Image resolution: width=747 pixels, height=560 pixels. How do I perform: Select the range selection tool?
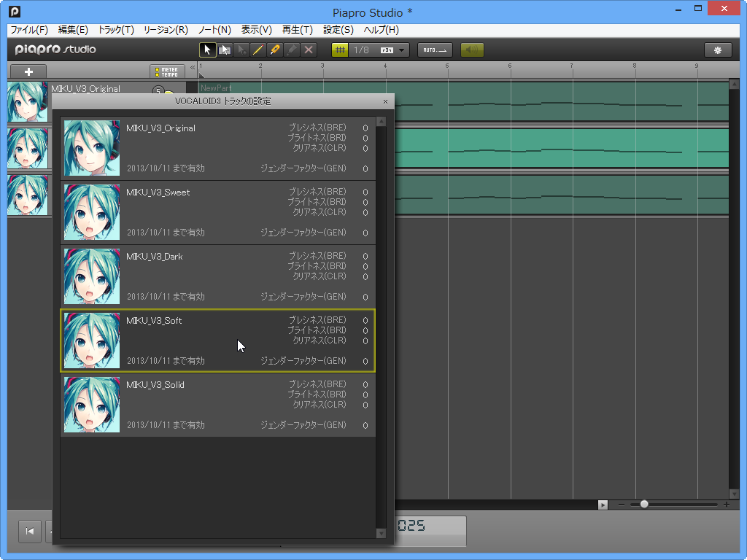(x=225, y=50)
